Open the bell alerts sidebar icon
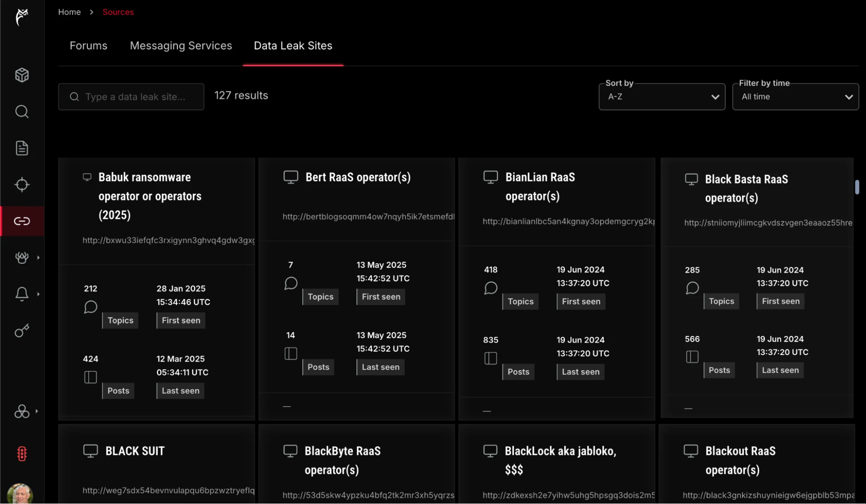The width and height of the screenshot is (866, 504). [22, 294]
